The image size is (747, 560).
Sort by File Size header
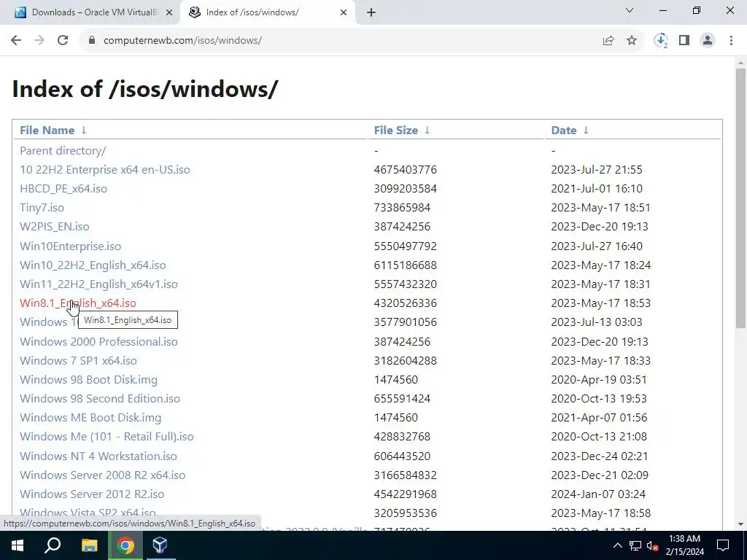[396, 130]
